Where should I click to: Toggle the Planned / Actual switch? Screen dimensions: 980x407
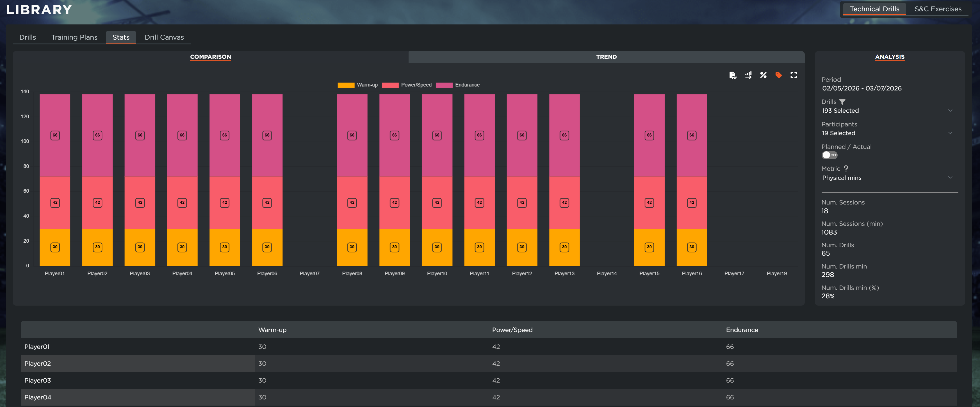point(829,155)
